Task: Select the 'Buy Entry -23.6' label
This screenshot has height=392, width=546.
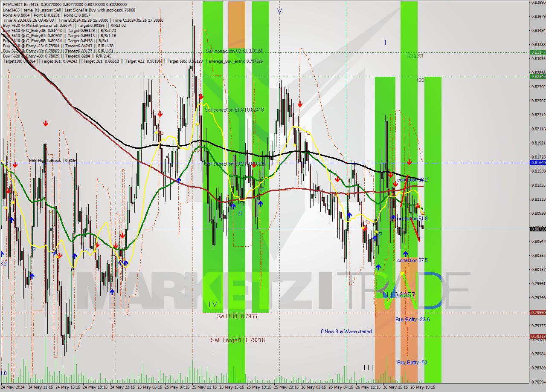Action: 412,320
